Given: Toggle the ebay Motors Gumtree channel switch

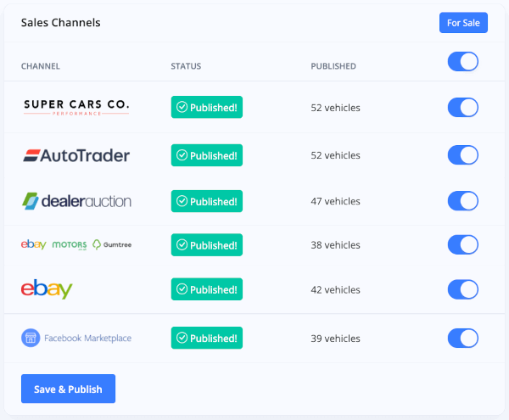Looking at the screenshot, I should click(462, 244).
